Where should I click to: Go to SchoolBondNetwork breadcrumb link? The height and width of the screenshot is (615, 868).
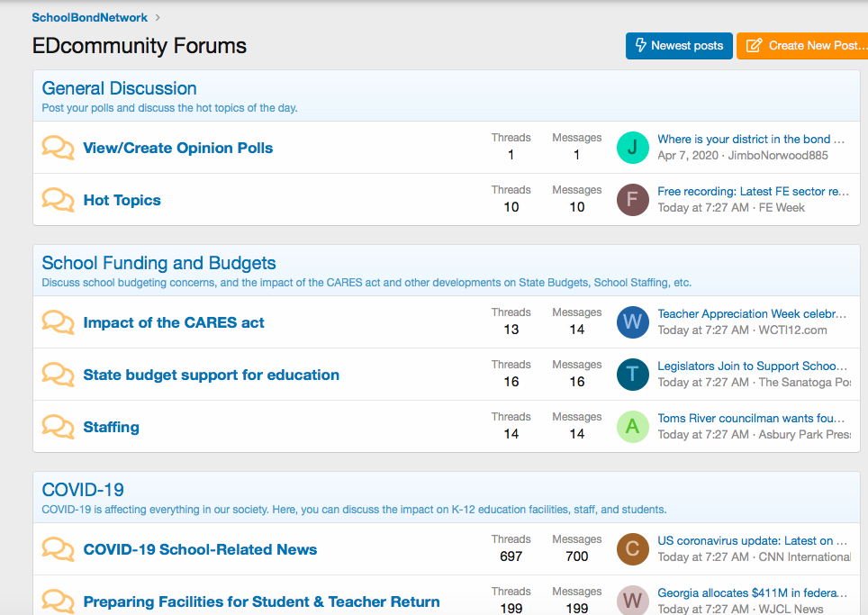coord(90,18)
